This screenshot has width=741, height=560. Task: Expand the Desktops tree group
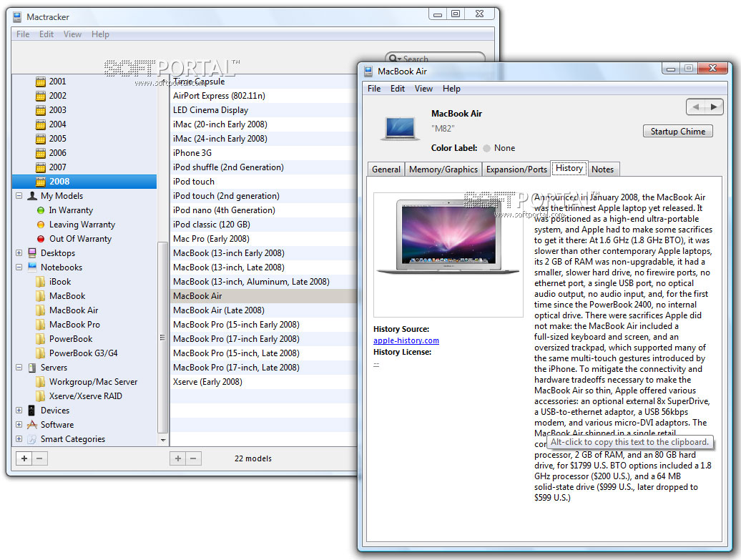point(19,253)
